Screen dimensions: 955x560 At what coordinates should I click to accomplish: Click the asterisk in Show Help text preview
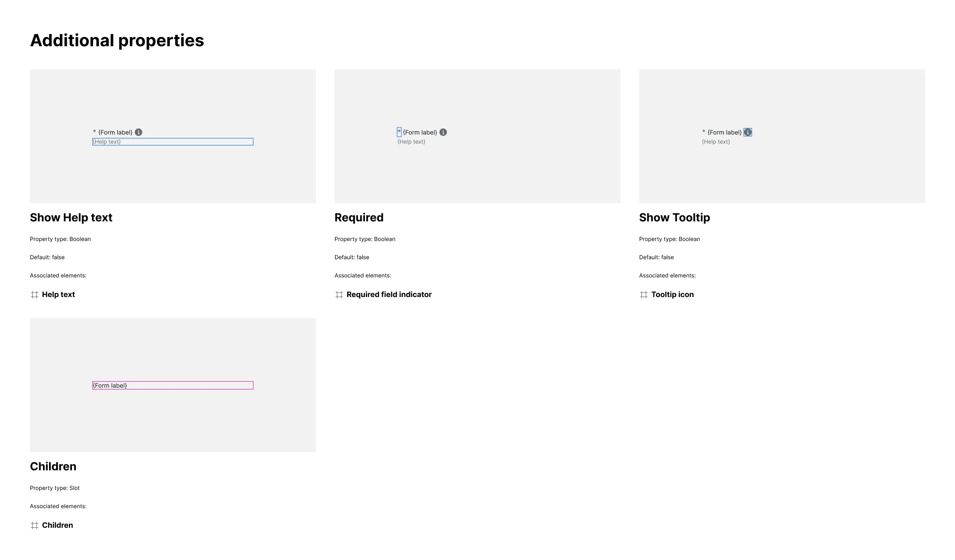pyautogui.click(x=94, y=132)
